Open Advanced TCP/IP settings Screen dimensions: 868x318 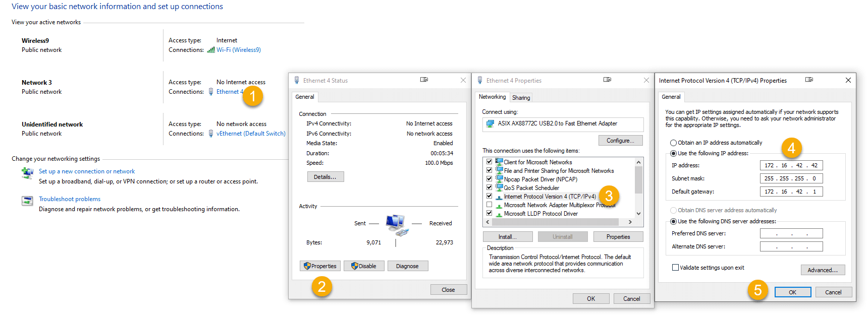pyautogui.click(x=822, y=270)
